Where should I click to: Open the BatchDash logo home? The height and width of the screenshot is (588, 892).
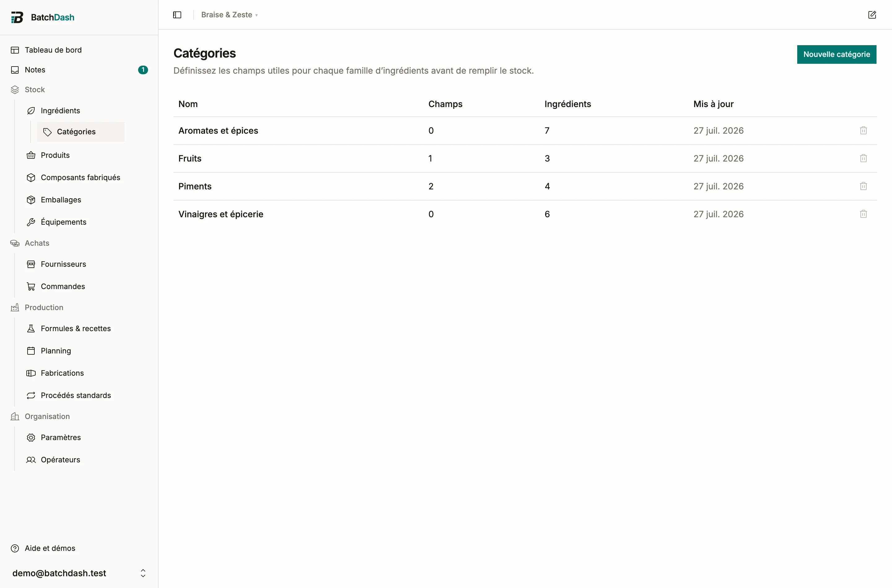[42, 17]
